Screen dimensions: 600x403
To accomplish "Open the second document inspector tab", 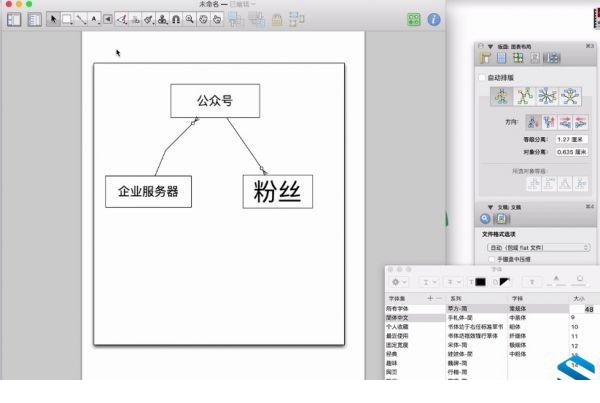I will coord(501,219).
